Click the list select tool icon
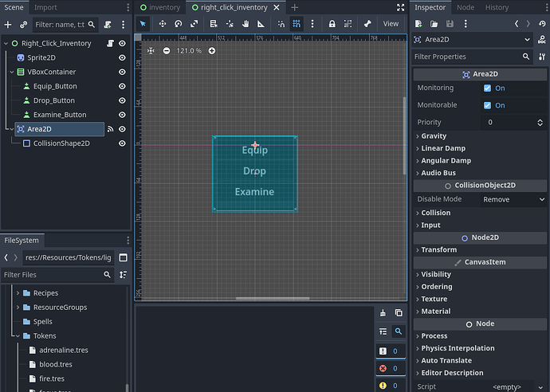The image size is (550, 392). [214, 24]
